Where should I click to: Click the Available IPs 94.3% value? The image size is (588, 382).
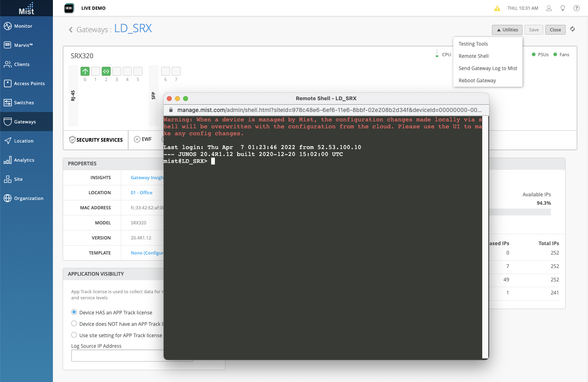[544, 203]
